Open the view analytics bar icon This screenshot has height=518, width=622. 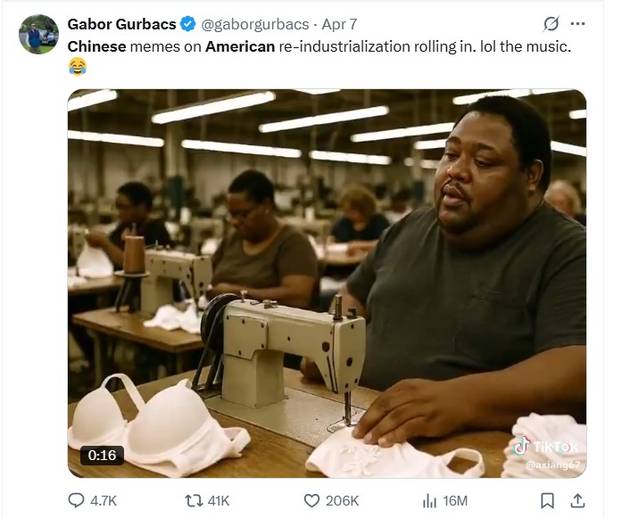coord(430,501)
